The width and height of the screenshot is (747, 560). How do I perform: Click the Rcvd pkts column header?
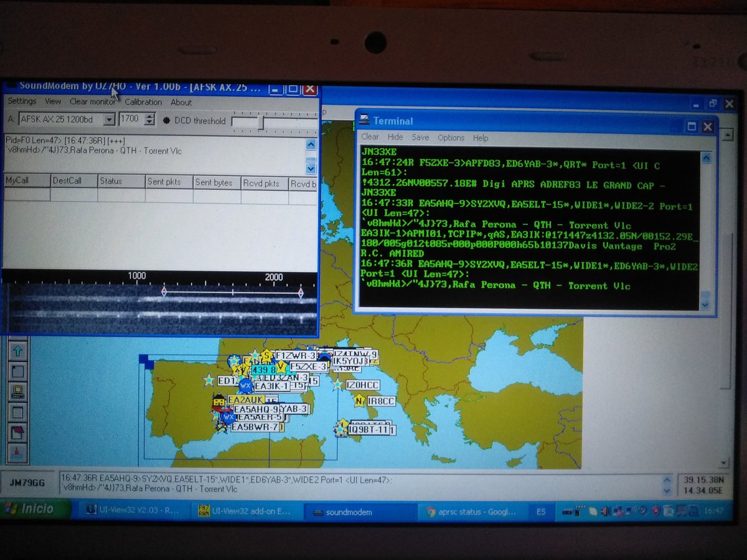click(265, 184)
